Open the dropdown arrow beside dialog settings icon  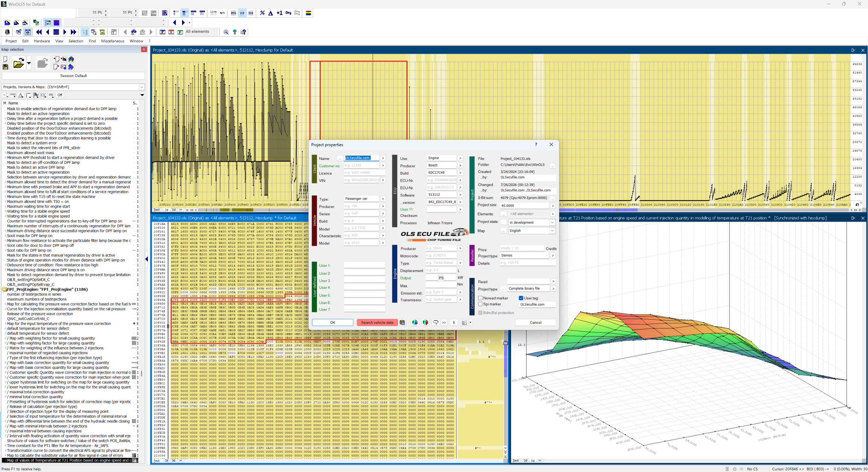click(470, 322)
